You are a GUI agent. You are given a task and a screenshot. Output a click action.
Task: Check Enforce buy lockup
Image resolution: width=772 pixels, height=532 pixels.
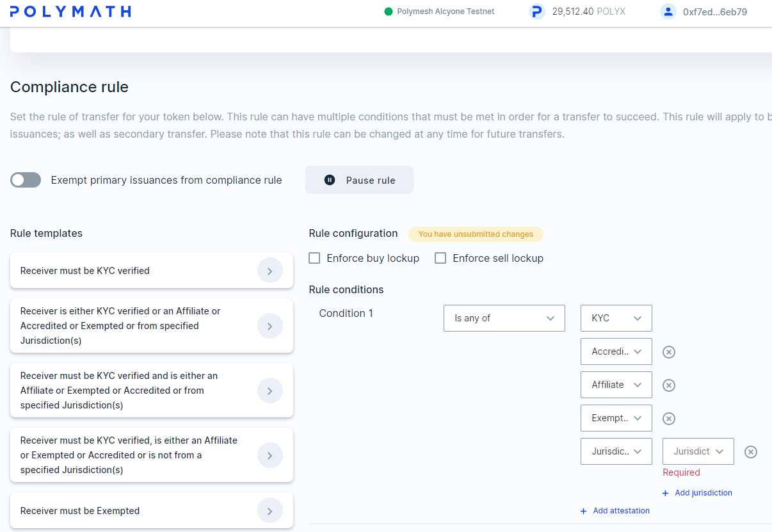tap(314, 258)
